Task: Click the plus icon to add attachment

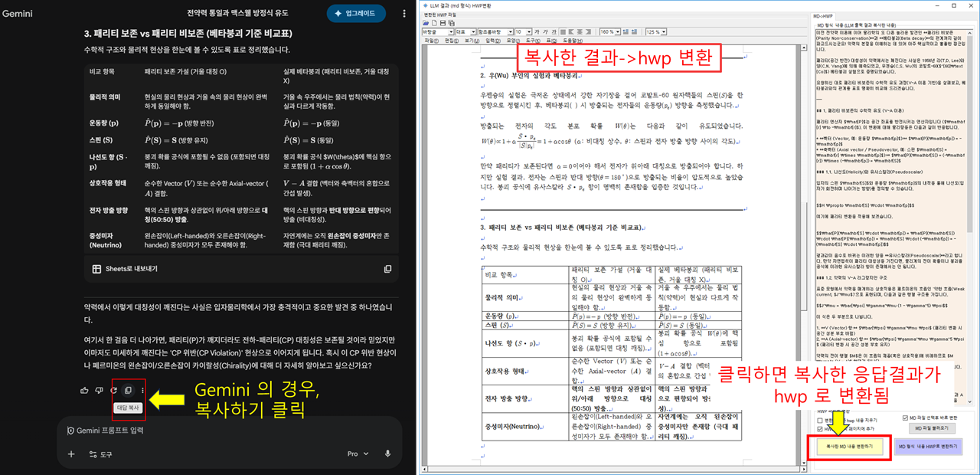Action: coord(71,454)
